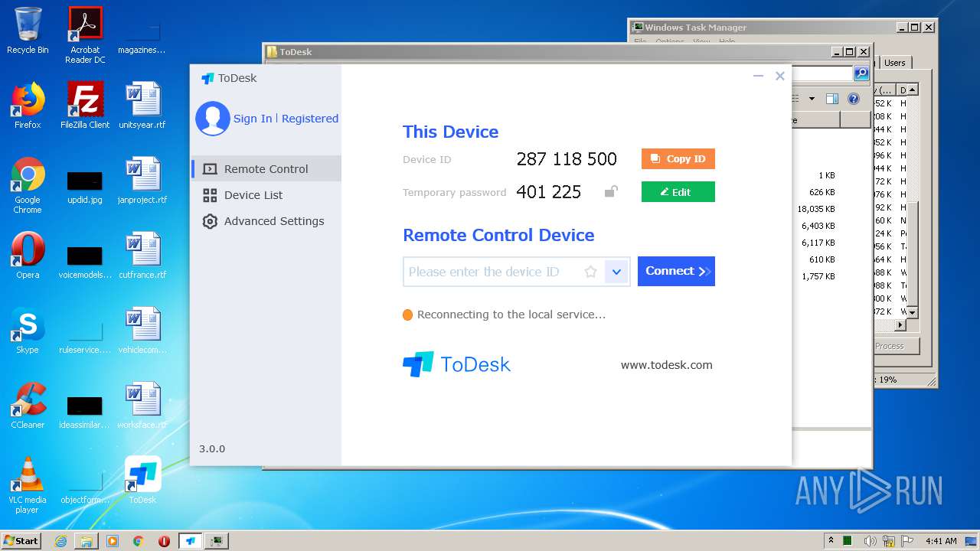Viewport: 980px width, 551px height.
Task: Open Windows Media Player taskbar icon
Action: point(113,541)
